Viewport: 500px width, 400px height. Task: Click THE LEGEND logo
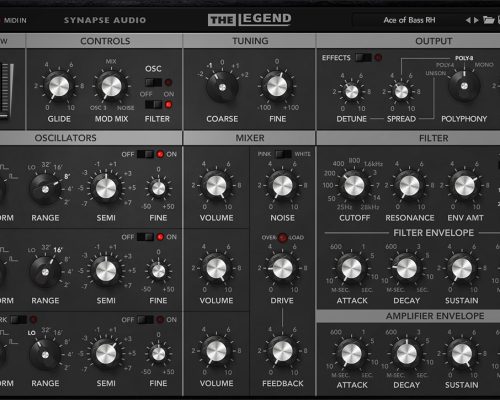pyautogui.click(x=250, y=20)
